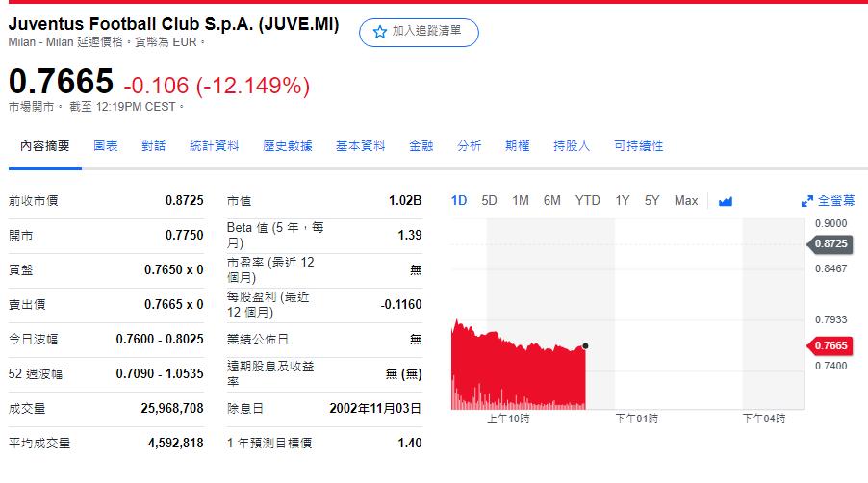Select the 5D chart range
The image size is (868, 483).
(x=490, y=200)
